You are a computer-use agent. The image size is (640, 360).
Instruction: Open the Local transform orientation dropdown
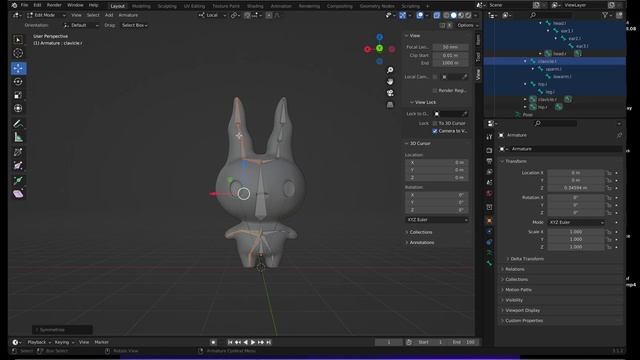coord(212,15)
